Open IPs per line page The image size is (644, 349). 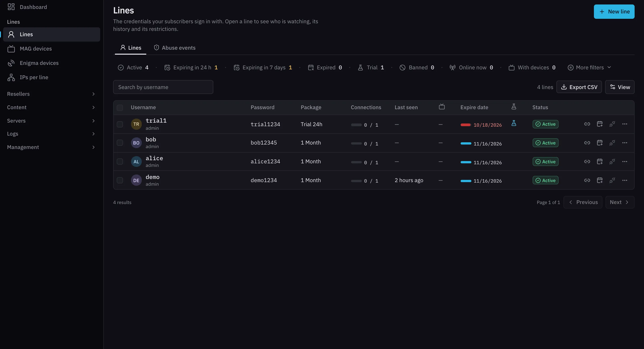(51, 77)
